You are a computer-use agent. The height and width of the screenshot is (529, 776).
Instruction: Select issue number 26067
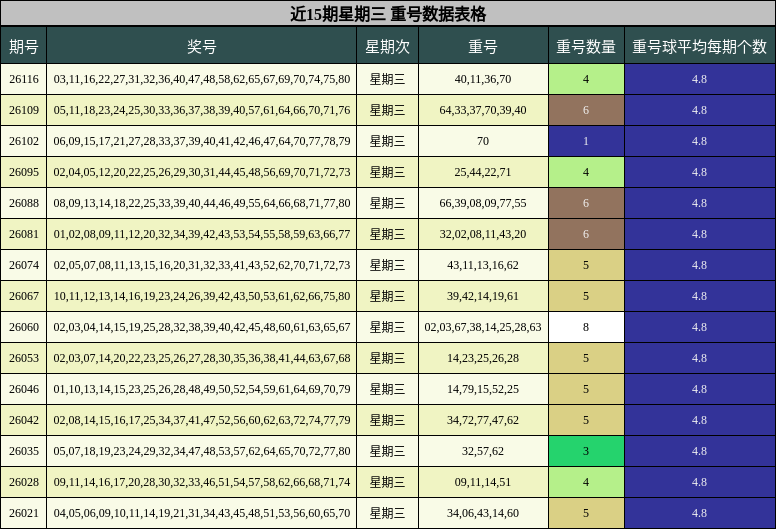coord(24,296)
